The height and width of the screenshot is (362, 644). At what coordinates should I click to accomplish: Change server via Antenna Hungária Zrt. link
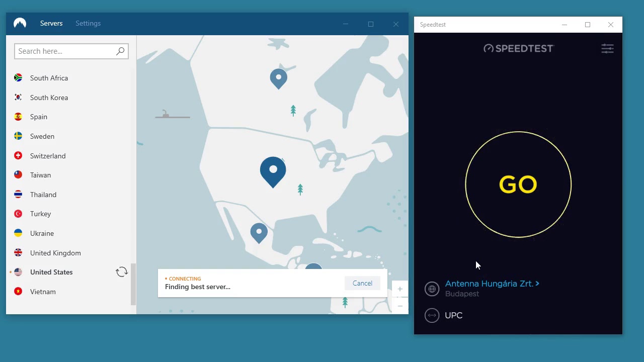point(492,284)
